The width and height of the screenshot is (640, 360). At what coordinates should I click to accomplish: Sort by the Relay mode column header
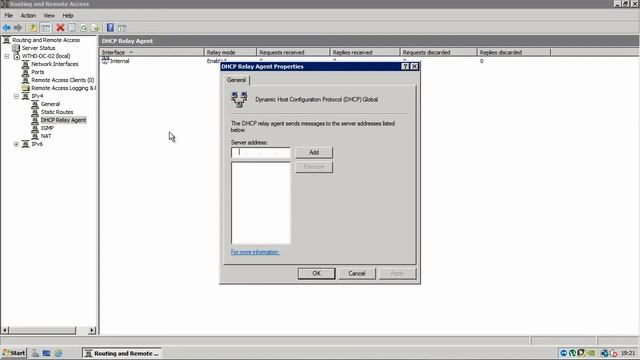[230, 52]
